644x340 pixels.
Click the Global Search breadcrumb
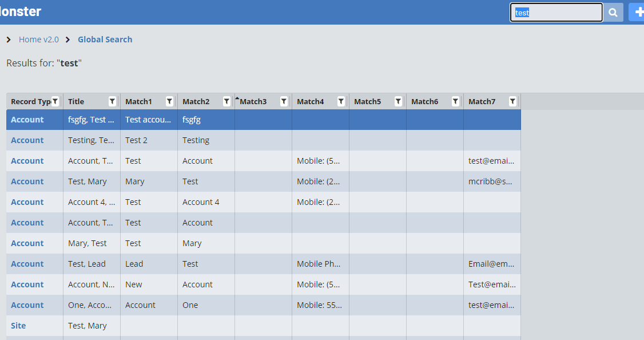coord(105,39)
